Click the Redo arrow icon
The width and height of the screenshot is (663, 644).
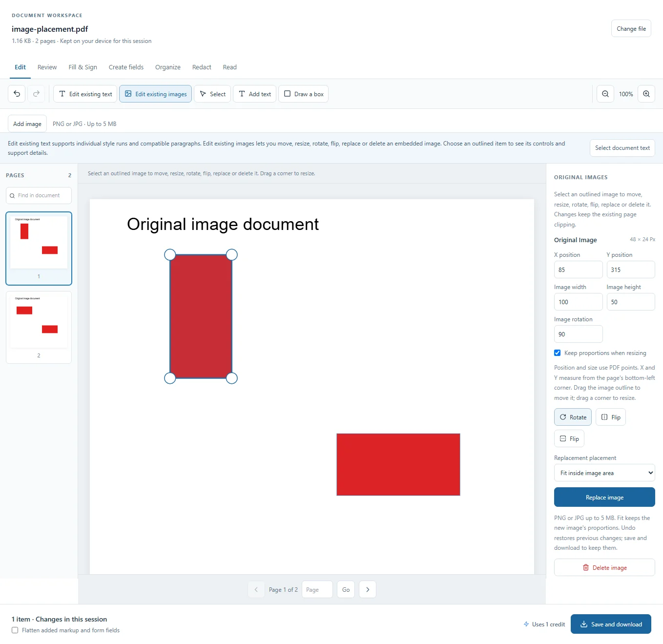pyautogui.click(x=36, y=94)
